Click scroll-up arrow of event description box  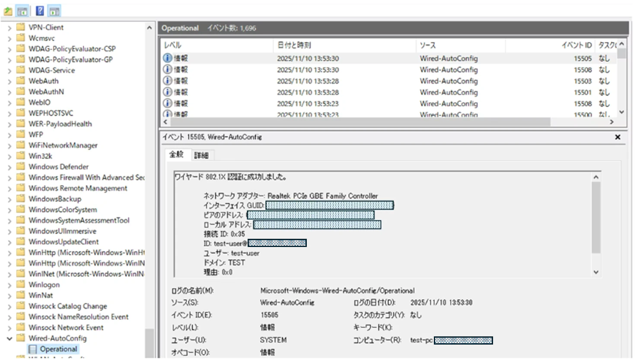[596, 177]
